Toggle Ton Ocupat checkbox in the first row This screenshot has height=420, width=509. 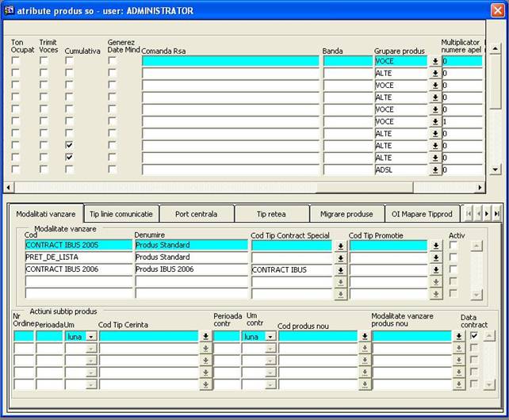click(x=16, y=61)
